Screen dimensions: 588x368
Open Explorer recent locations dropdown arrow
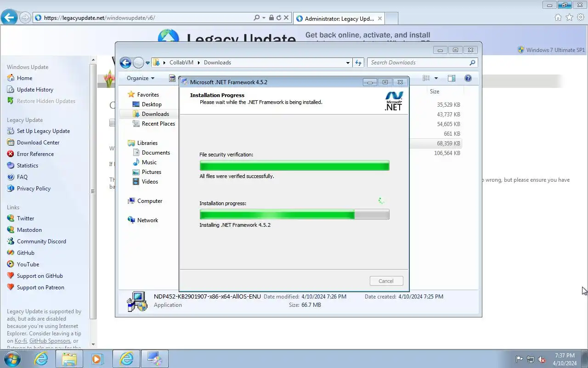tap(147, 63)
